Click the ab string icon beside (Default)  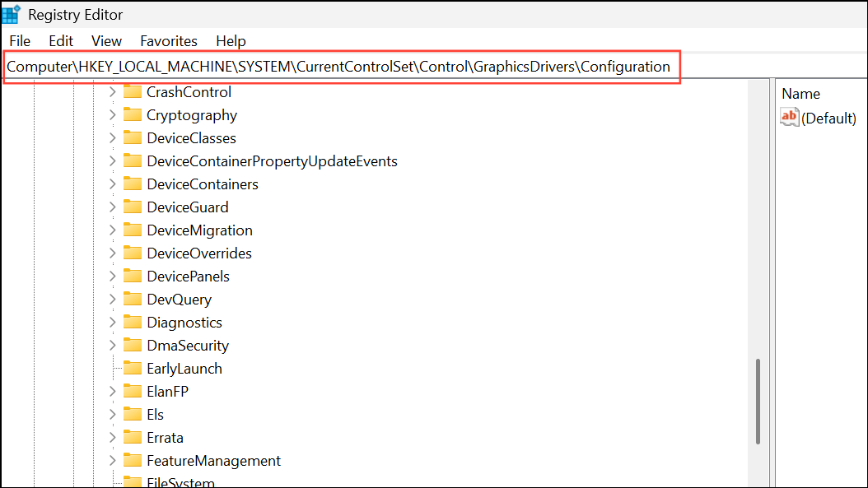pyautogui.click(x=789, y=117)
